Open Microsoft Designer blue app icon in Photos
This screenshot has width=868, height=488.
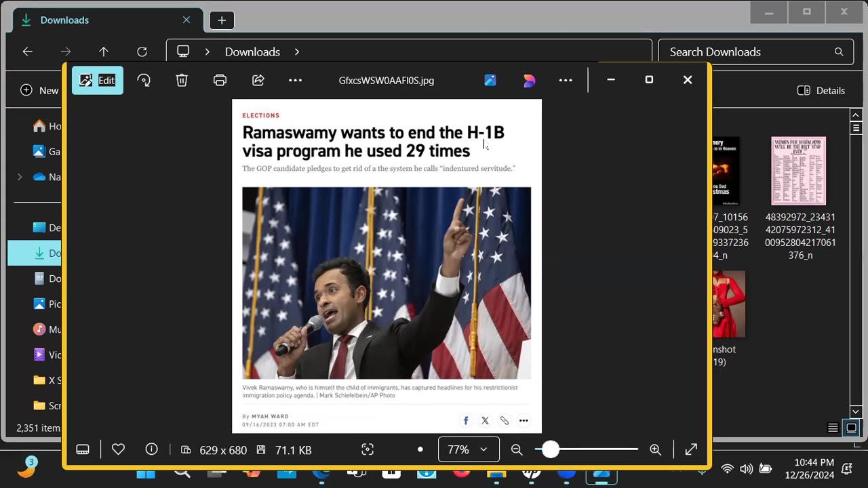click(490, 80)
